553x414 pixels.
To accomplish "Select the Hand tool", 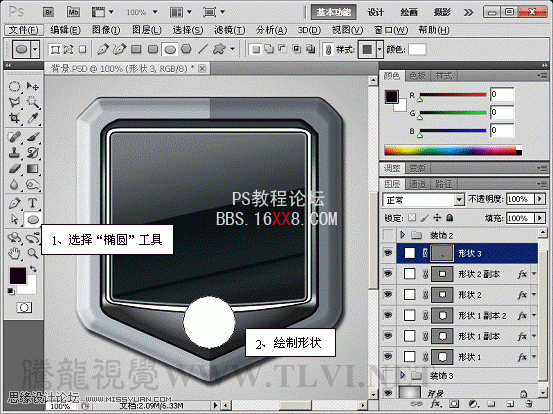I will click(x=14, y=253).
